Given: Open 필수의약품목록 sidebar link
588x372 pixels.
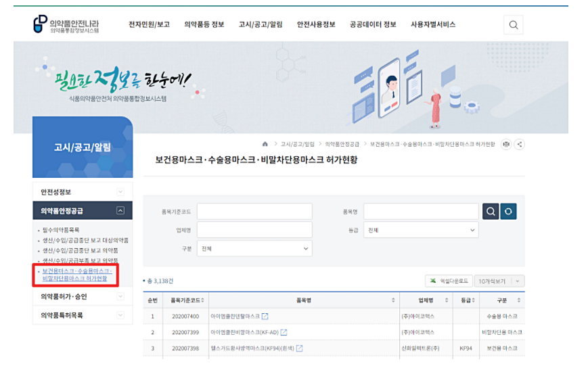Looking at the screenshot, I should [x=61, y=230].
